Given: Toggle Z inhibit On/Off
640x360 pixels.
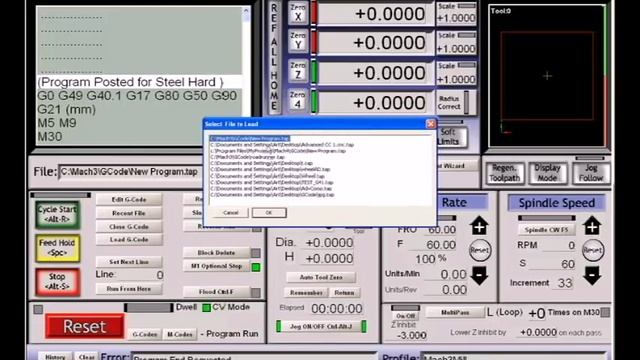Looking at the screenshot, I should [405, 316].
